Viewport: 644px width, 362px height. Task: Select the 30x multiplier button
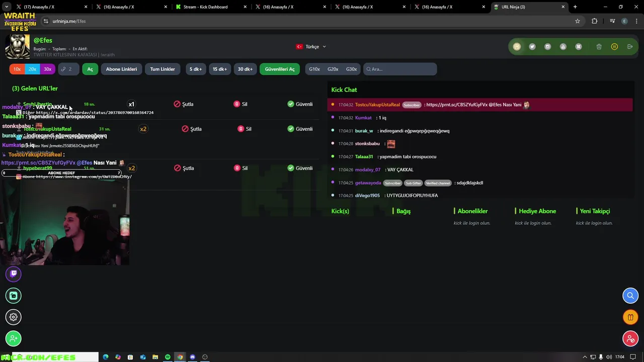point(47,69)
